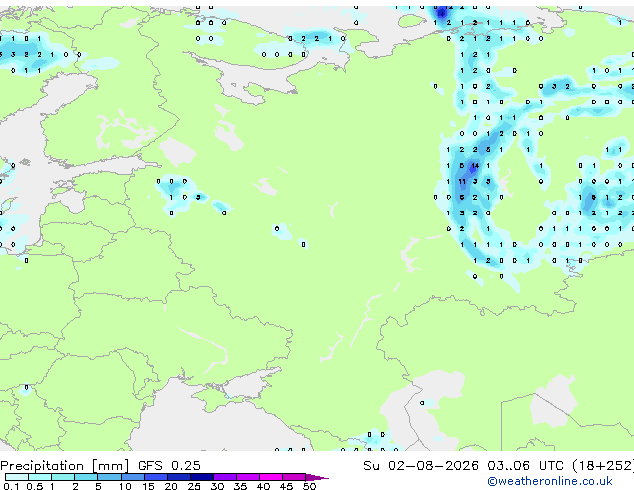Pick the legend swatch between 10 and 15
The image size is (634, 490).
click(x=133, y=477)
